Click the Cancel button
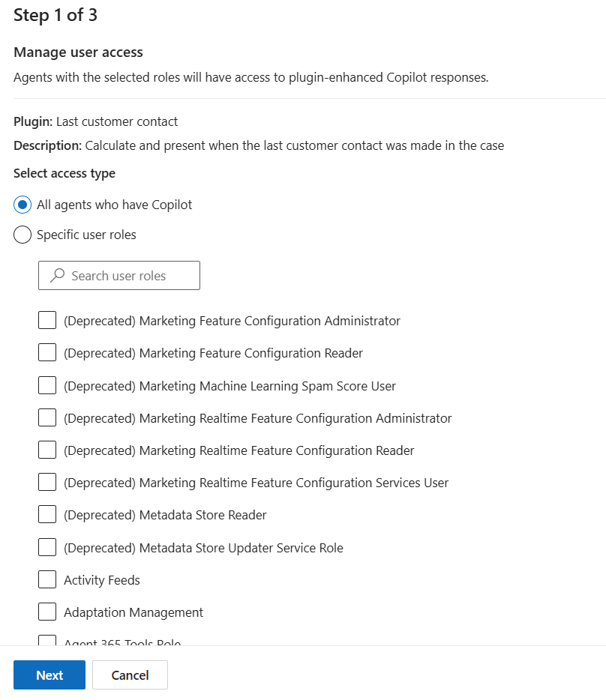Viewport: 606px width, 700px height. click(x=130, y=675)
